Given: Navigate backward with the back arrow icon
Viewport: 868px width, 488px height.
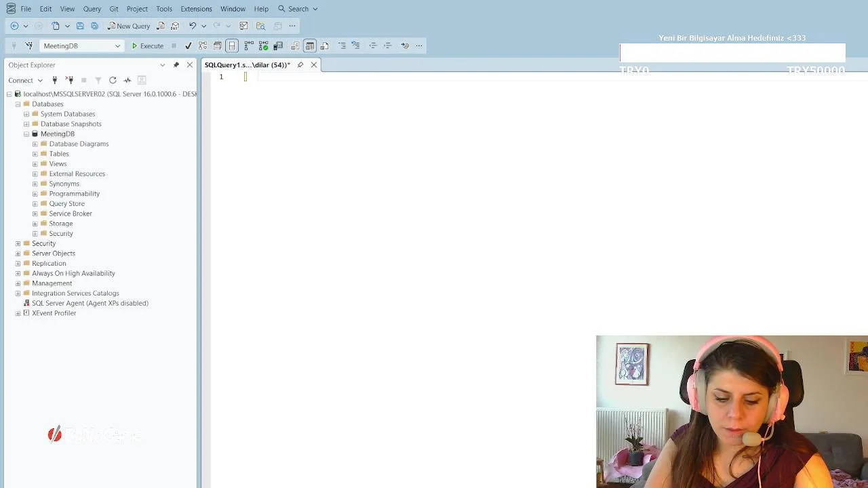Looking at the screenshot, I should coord(14,26).
